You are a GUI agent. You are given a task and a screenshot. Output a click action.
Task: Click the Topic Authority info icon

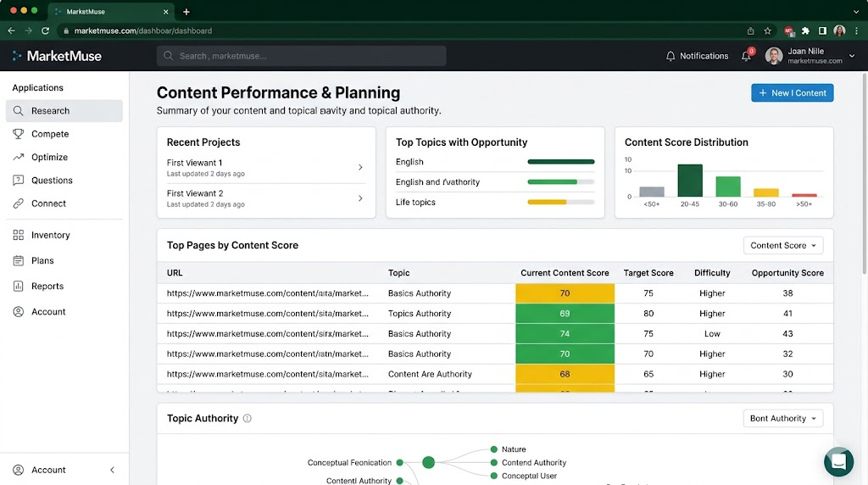[x=248, y=418]
